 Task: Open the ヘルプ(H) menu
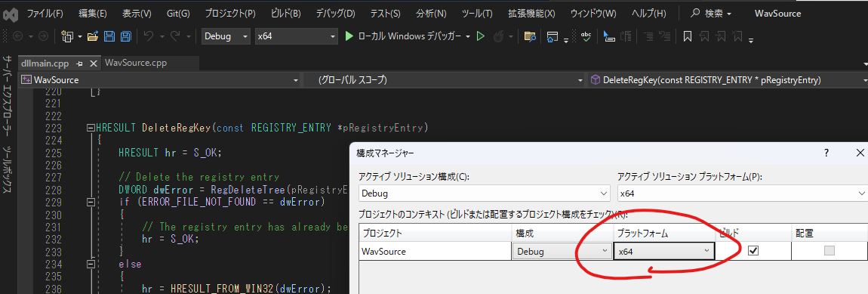pyautogui.click(x=648, y=14)
